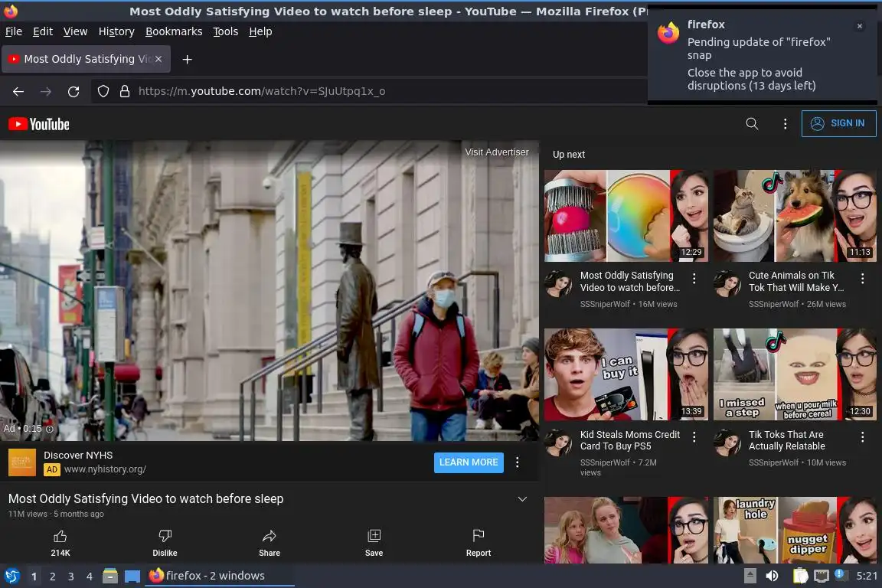Open ad options three-dot menu

tap(517, 462)
